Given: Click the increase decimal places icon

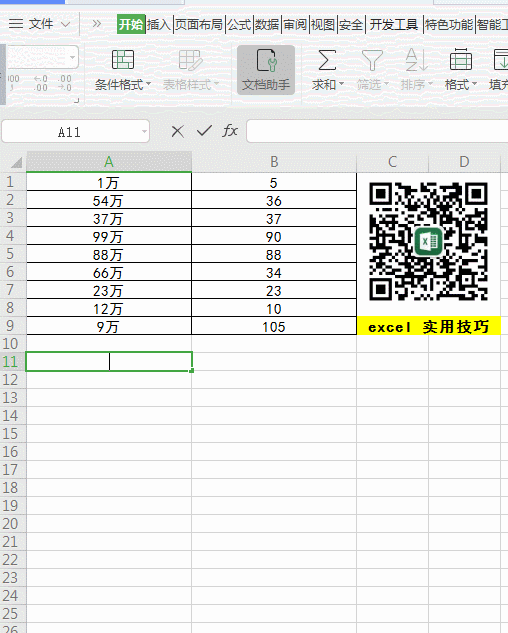Looking at the screenshot, I should (x=40, y=83).
